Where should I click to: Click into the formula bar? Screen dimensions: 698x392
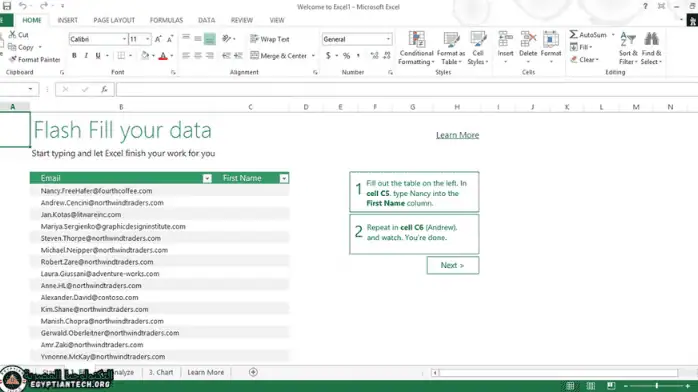[406, 89]
